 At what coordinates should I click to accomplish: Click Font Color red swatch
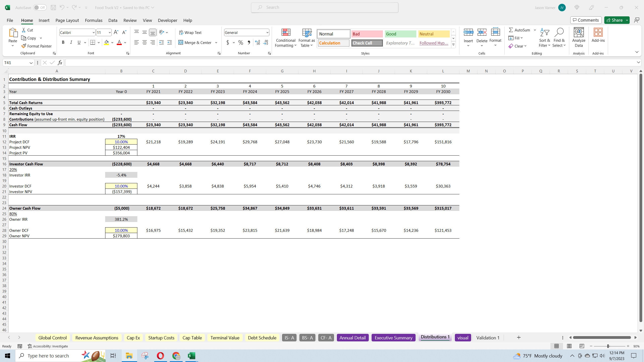click(119, 42)
